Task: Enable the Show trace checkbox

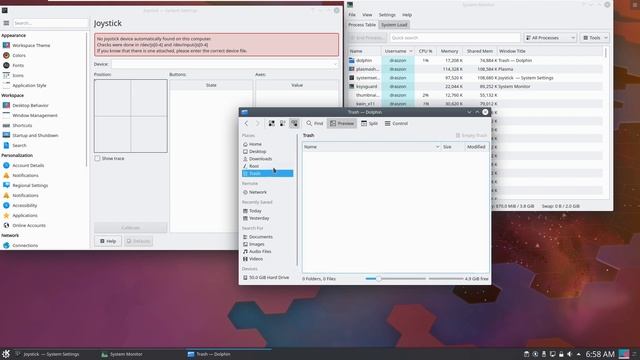Action: pyautogui.click(x=97, y=158)
